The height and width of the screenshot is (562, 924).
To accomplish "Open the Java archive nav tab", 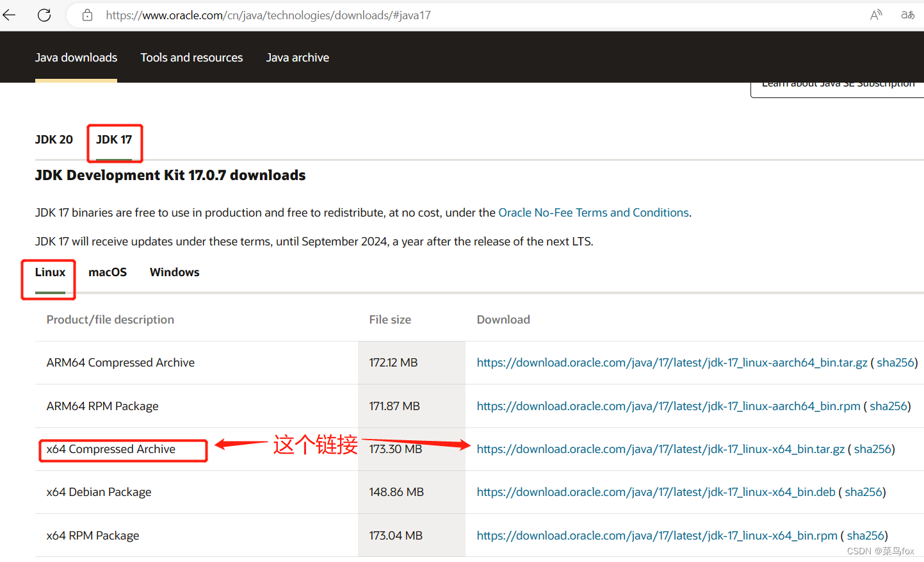I will (x=298, y=58).
